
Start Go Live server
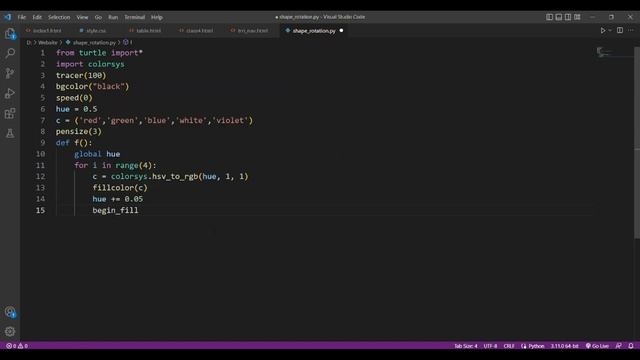[x=597, y=346]
